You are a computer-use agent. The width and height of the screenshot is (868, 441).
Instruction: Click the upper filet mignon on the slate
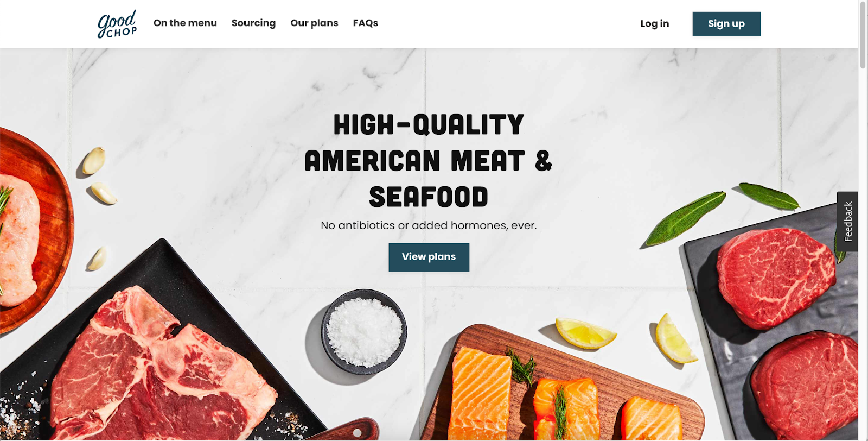tap(776, 277)
